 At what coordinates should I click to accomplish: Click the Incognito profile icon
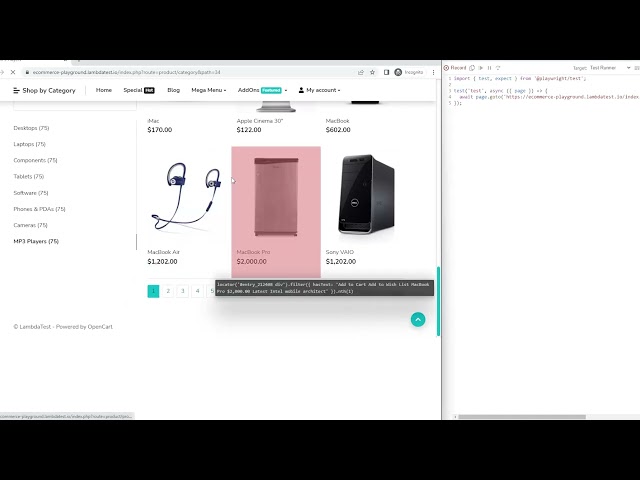(x=398, y=72)
